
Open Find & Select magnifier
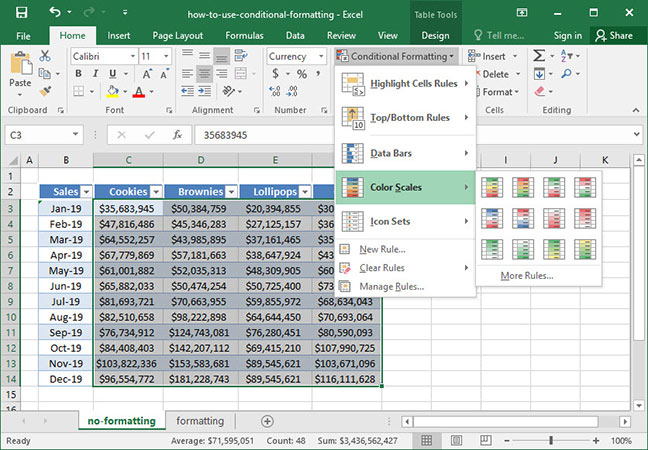click(566, 74)
